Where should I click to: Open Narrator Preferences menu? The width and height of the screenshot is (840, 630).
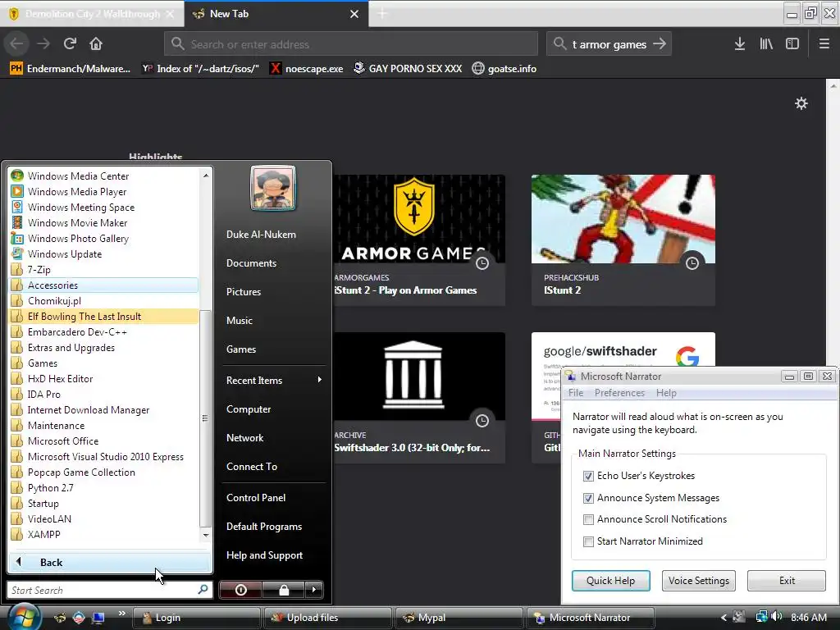pos(619,393)
